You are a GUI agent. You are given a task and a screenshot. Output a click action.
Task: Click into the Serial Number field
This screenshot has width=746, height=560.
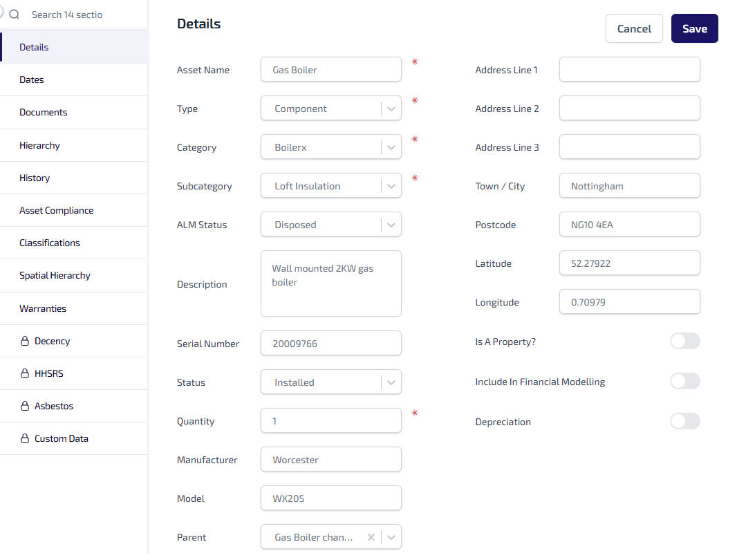330,344
